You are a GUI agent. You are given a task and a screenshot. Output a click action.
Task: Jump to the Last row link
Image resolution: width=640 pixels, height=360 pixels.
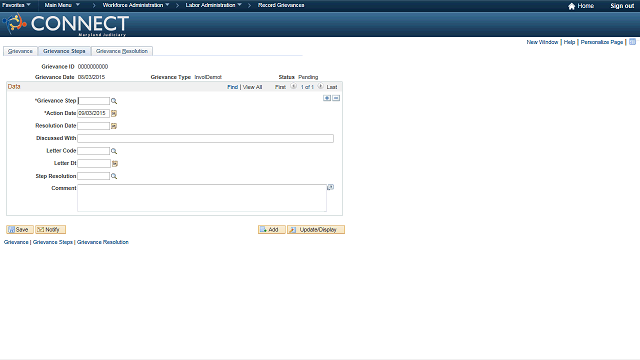[332, 87]
